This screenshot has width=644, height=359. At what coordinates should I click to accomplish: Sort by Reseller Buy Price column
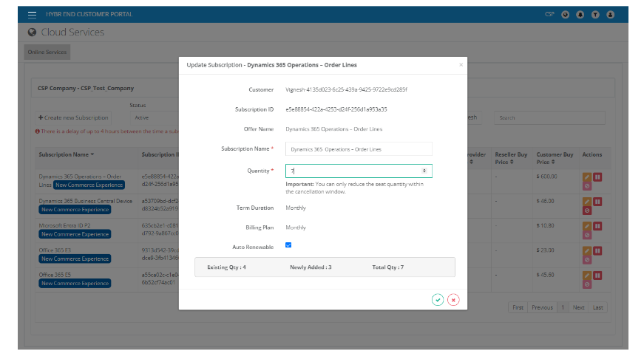coord(511,158)
